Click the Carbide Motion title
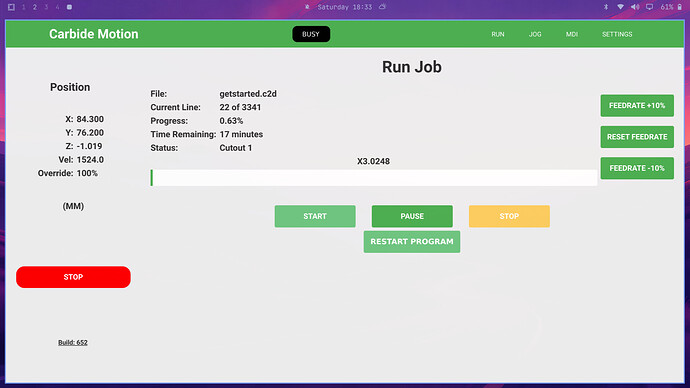Image resolution: width=690 pixels, height=388 pixels. pyautogui.click(x=93, y=34)
